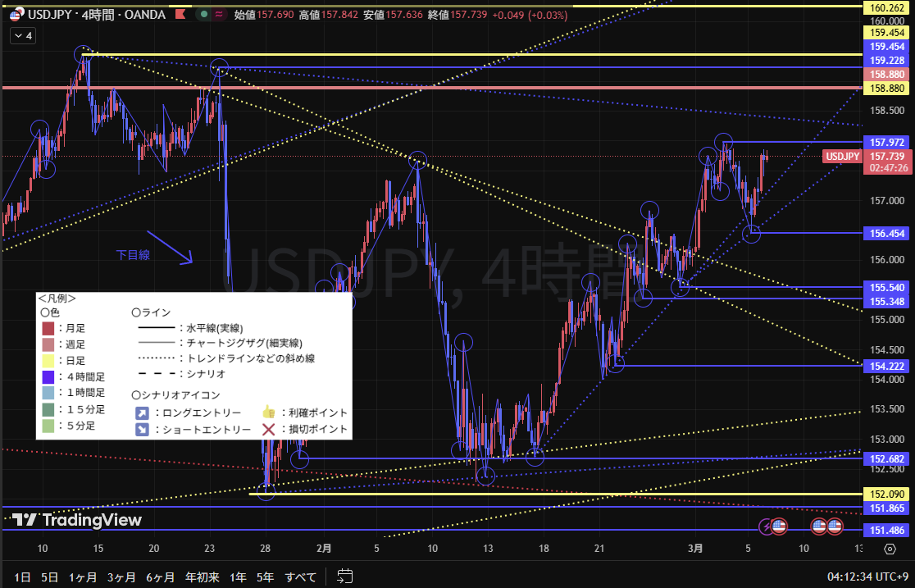Choose the 5年 range button

point(265,577)
